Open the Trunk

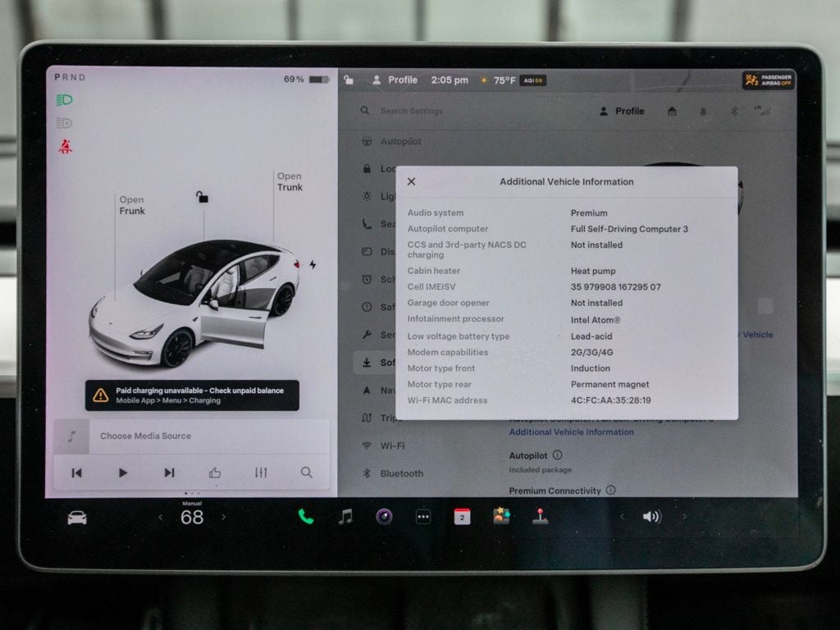pos(290,181)
